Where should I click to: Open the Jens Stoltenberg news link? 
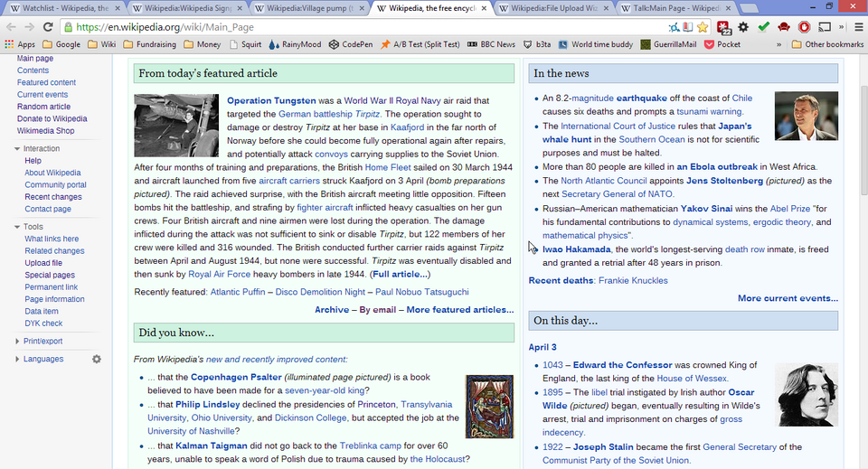(724, 181)
